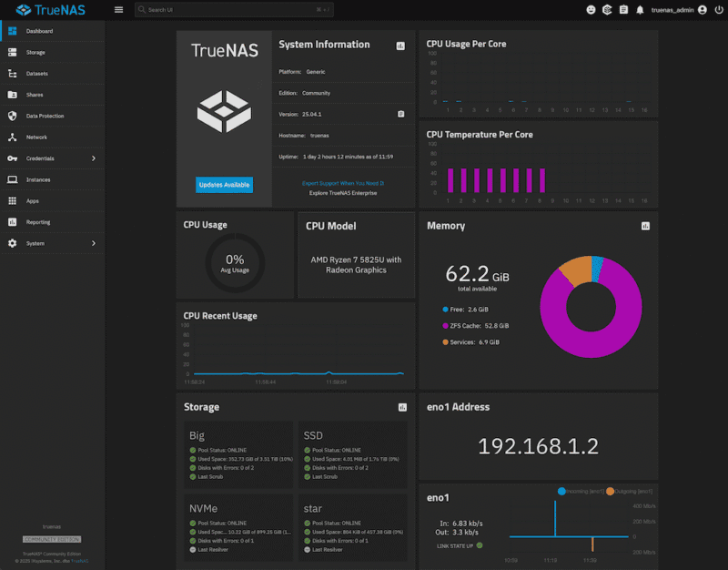Click the Hostname truenas value

coord(319,136)
